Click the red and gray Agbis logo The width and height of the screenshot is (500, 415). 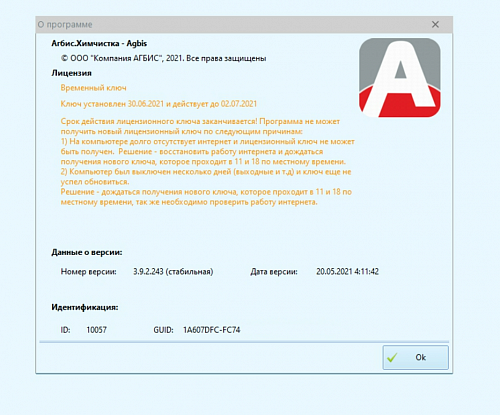tap(400, 78)
